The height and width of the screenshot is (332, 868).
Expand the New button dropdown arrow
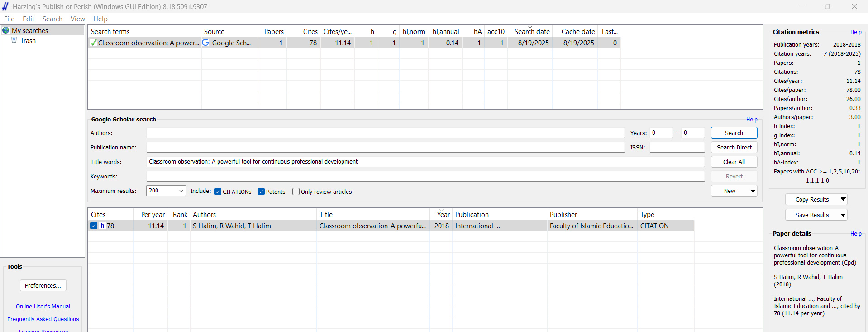(753, 191)
